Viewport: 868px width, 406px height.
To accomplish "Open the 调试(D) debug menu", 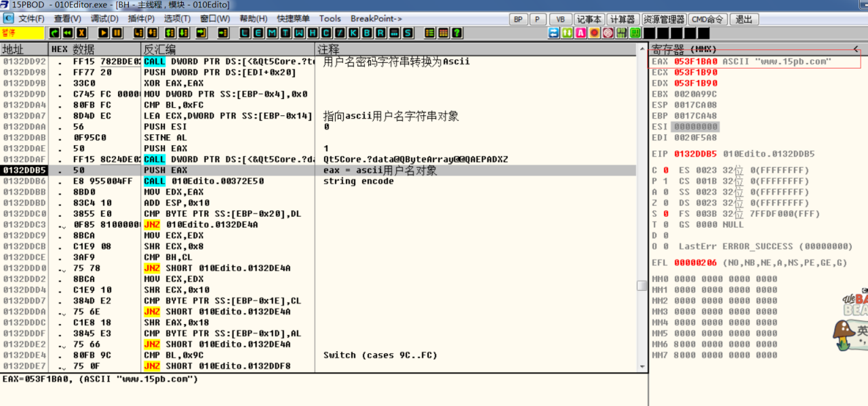I will (x=104, y=19).
